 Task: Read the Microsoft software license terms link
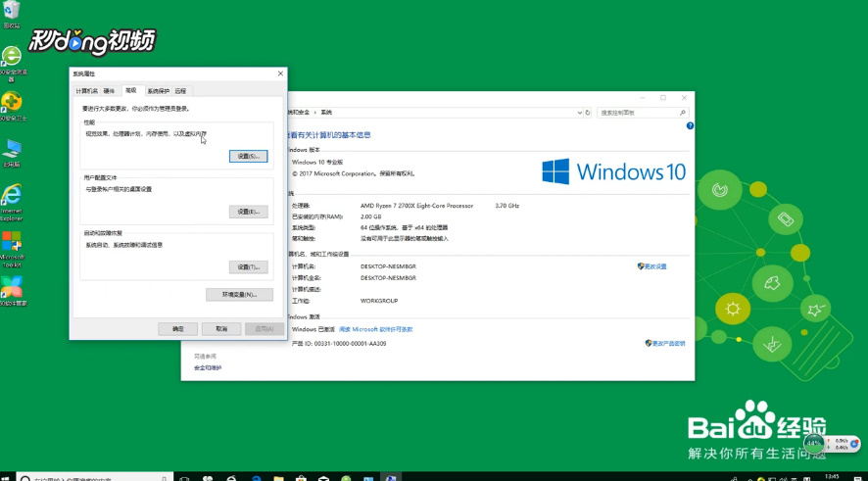[x=376, y=329]
